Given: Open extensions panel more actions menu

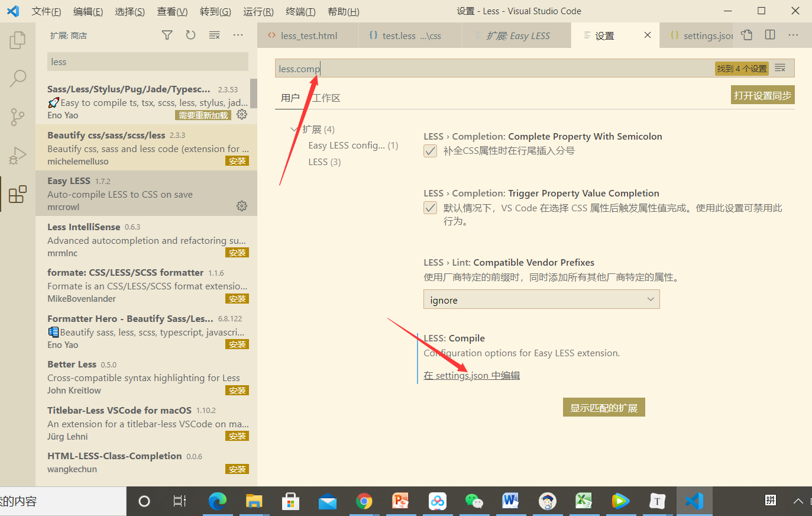Looking at the screenshot, I should click(238, 36).
